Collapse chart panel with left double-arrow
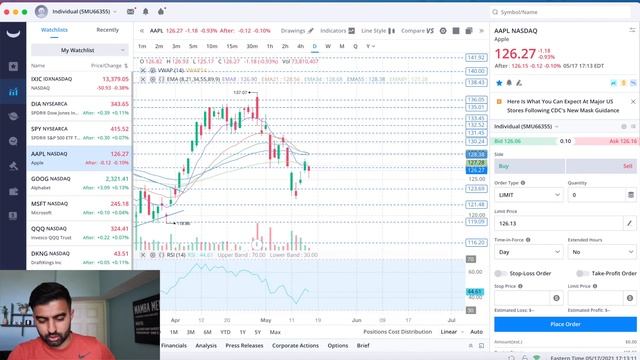640x360 pixels. coord(142,31)
